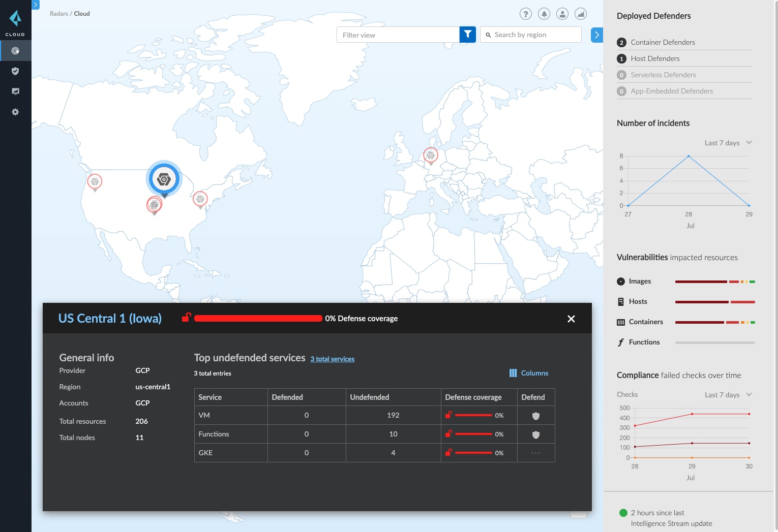Click the GKE row unlocked padlock icon
Viewport: 778px width, 532px height.
[x=448, y=452]
